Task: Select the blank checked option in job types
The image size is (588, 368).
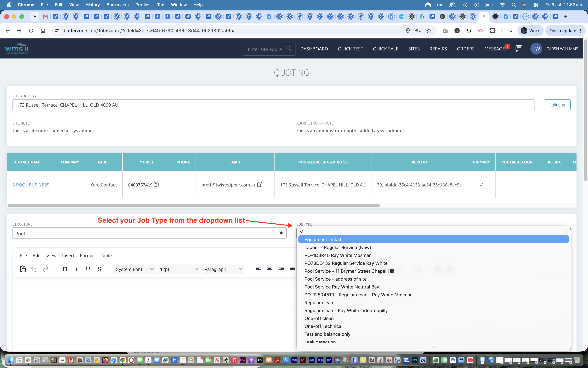Action: pos(433,231)
